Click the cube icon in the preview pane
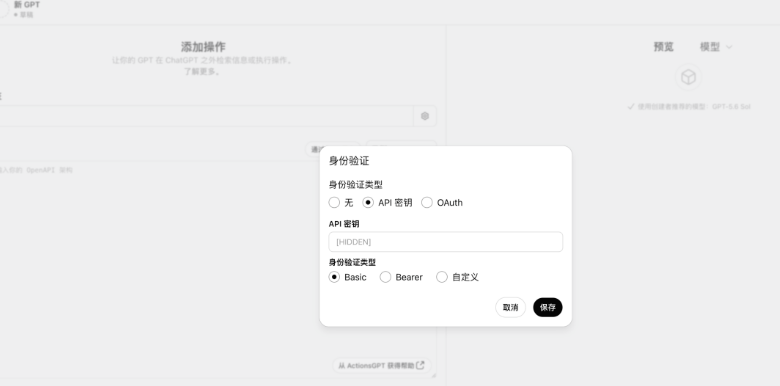This screenshot has height=386, width=780. coord(688,77)
